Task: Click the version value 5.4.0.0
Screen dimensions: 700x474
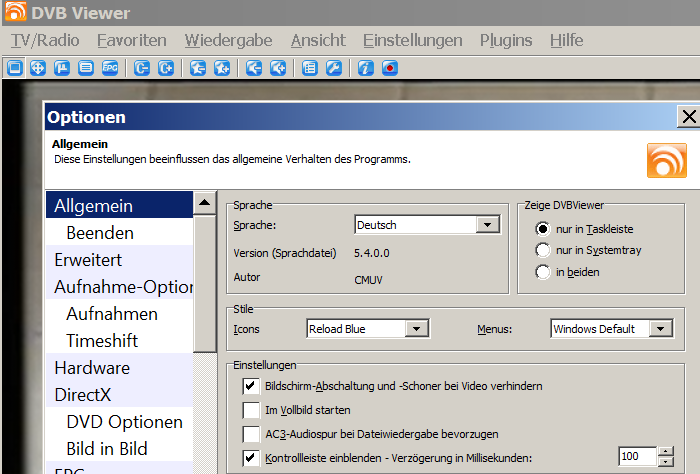Action: (x=371, y=254)
